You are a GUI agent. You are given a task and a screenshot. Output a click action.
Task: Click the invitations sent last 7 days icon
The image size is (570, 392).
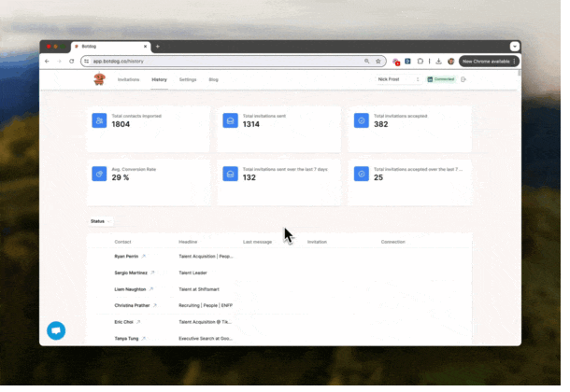coord(230,174)
